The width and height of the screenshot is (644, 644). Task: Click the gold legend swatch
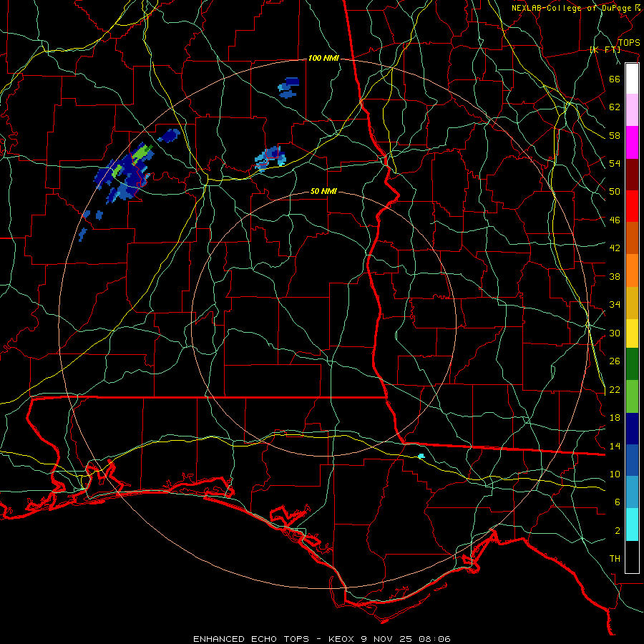coord(632,303)
